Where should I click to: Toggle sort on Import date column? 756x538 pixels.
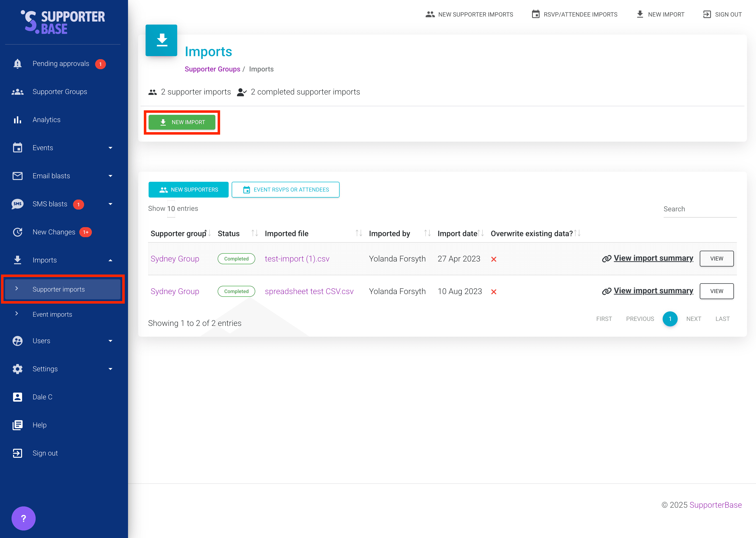[x=480, y=234]
